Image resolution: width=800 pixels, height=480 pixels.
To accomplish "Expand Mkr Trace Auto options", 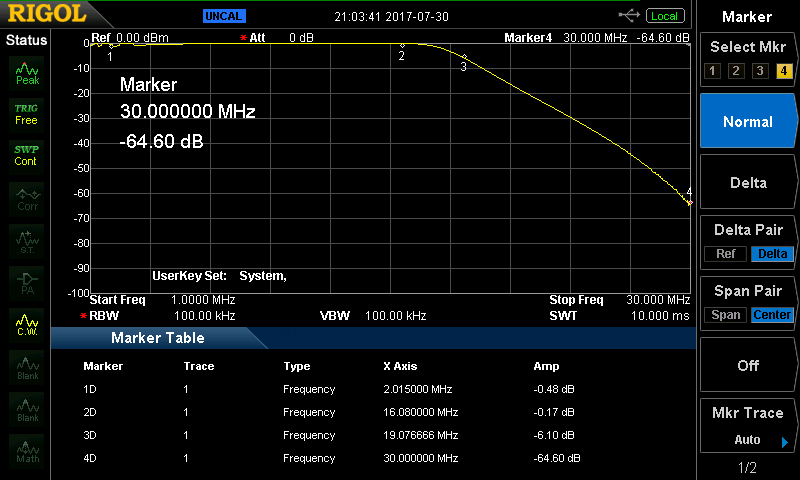I will [748, 427].
